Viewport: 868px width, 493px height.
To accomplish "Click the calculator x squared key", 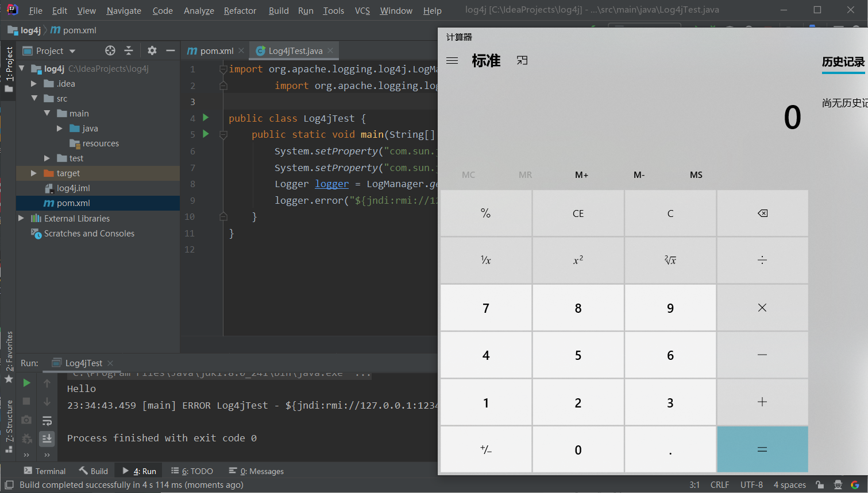I will pyautogui.click(x=578, y=261).
